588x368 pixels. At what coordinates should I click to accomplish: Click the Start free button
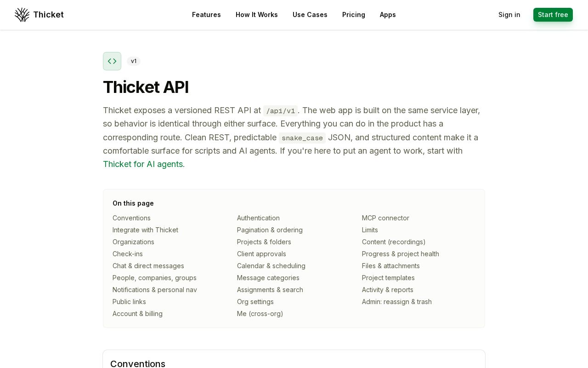click(553, 15)
